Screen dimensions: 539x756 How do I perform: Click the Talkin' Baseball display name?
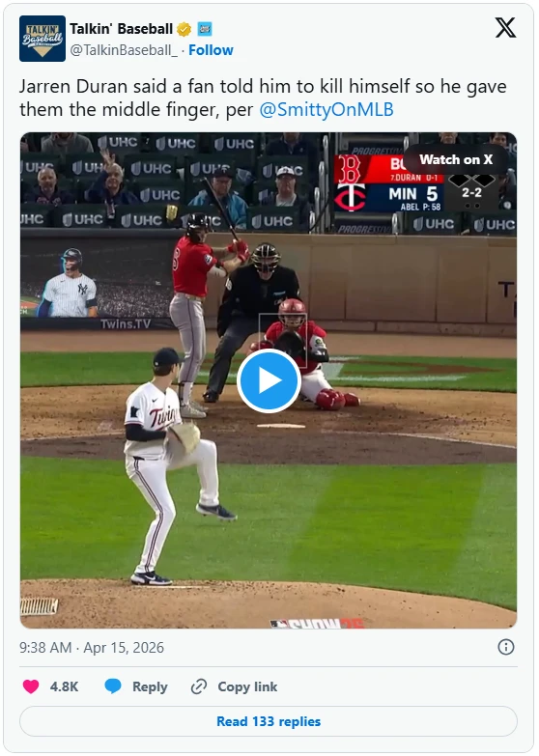(x=121, y=29)
